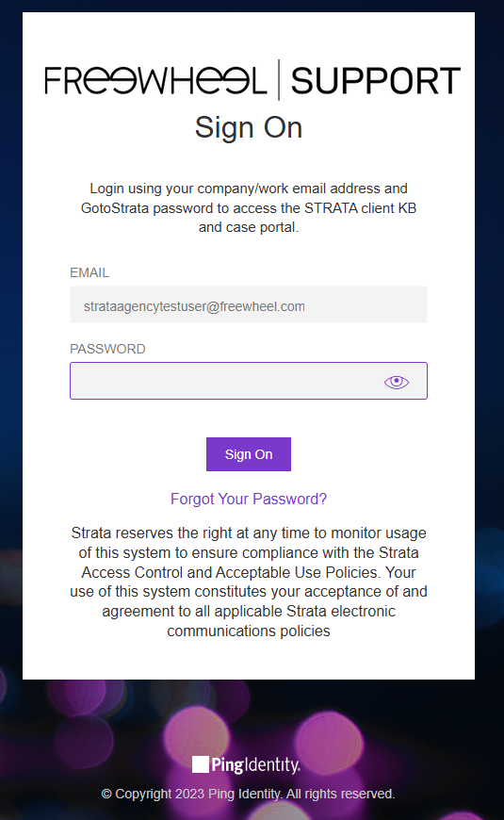Click the vertical divider beside the FreeWheel logo
The width and height of the screenshot is (504, 820).
point(279,80)
